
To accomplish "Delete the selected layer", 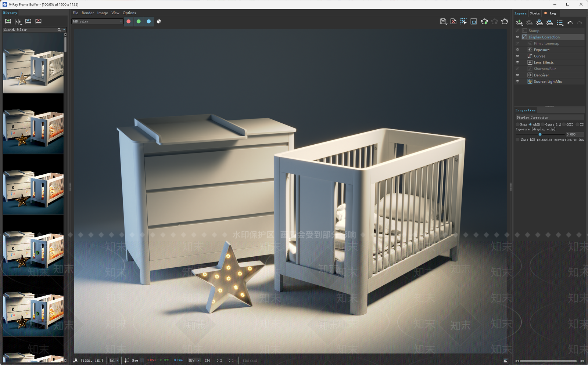I will point(530,23).
